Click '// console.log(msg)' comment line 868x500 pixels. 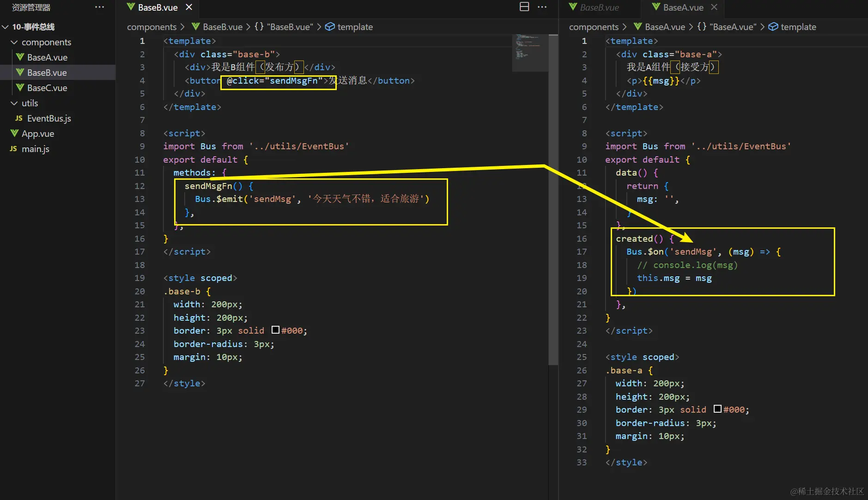click(x=687, y=265)
